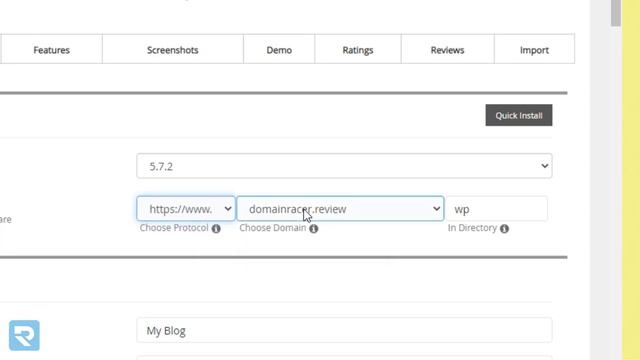
Task: Click the blue R logo icon
Action: pos(24,336)
